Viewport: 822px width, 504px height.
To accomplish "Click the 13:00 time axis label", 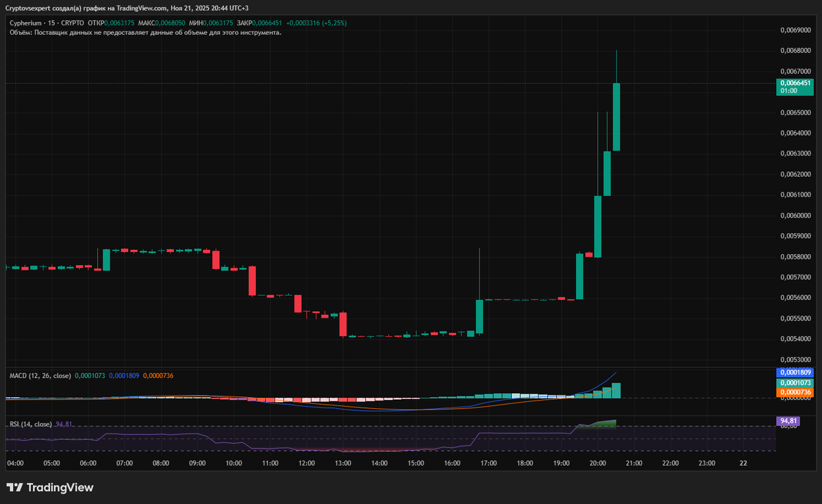I will (x=342, y=463).
